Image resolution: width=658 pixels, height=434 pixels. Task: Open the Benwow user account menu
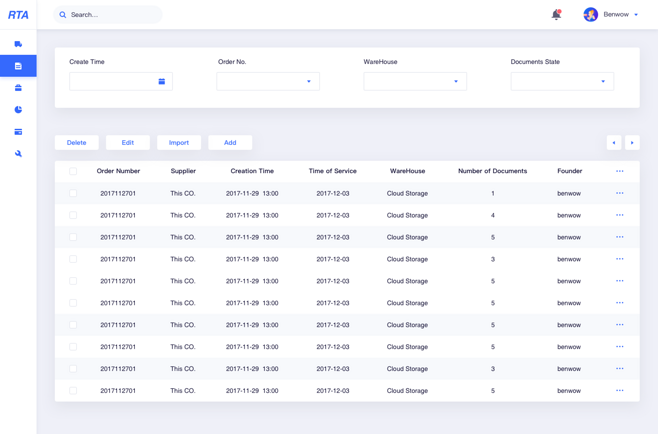(x=611, y=15)
